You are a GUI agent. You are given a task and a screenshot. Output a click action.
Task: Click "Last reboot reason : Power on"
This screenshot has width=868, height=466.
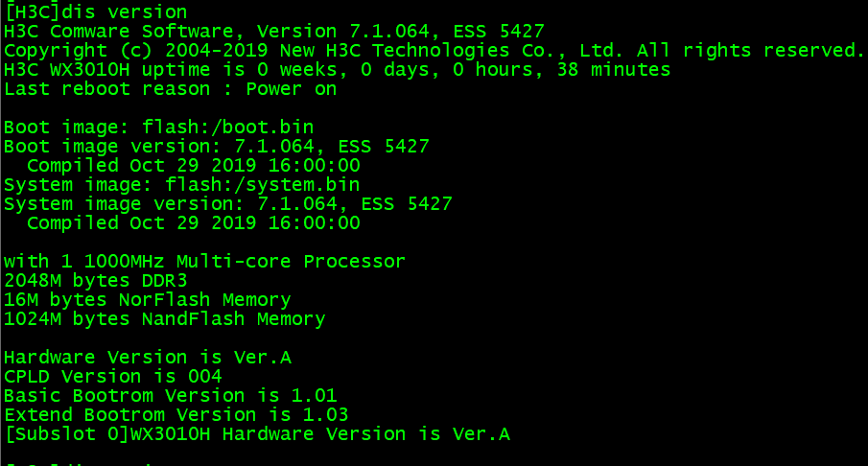pyautogui.click(x=170, y=89)
